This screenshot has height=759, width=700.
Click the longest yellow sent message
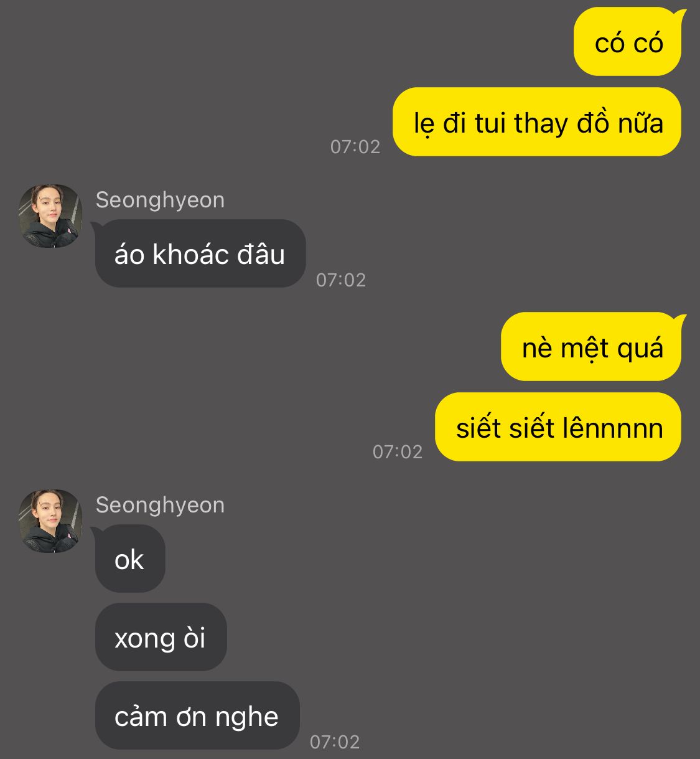coord(537,123)
